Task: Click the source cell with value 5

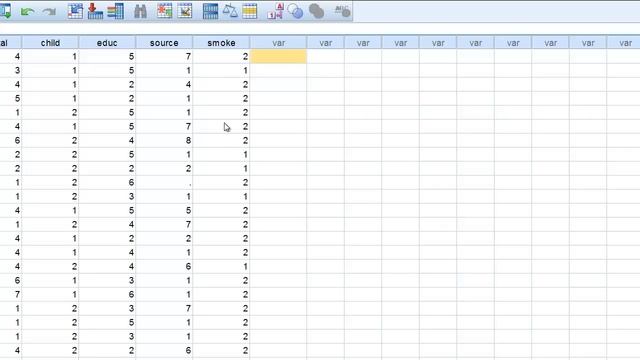Action: (164, 211)
